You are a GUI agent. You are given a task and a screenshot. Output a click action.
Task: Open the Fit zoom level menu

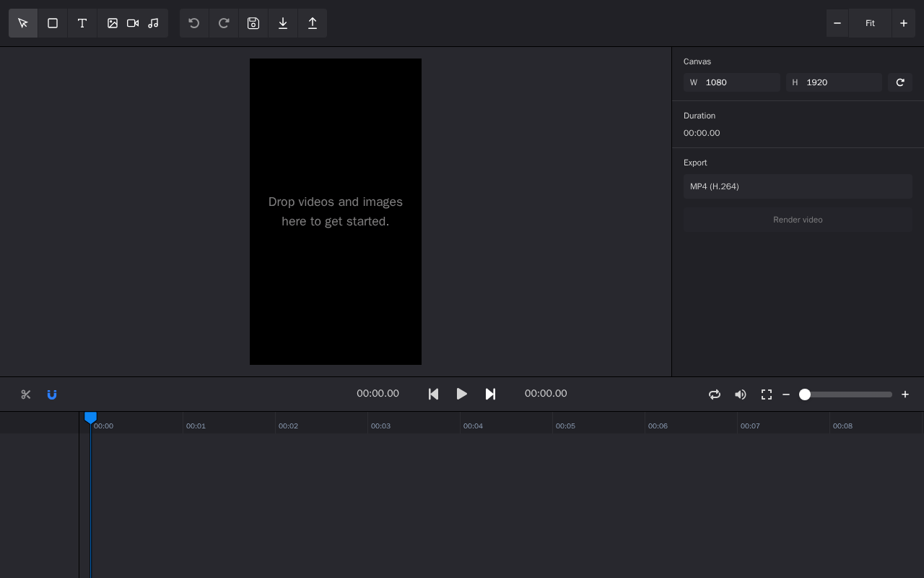pos(870,23)
